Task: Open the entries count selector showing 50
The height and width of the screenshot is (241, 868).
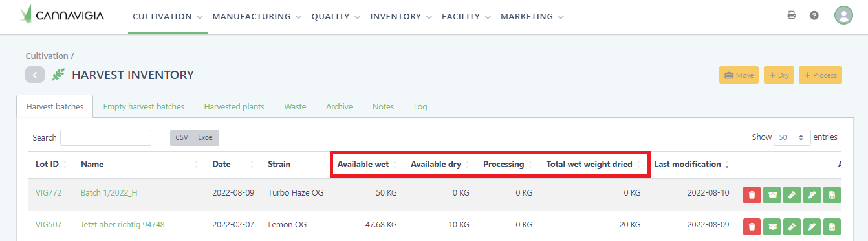Action: coord(792,137)
